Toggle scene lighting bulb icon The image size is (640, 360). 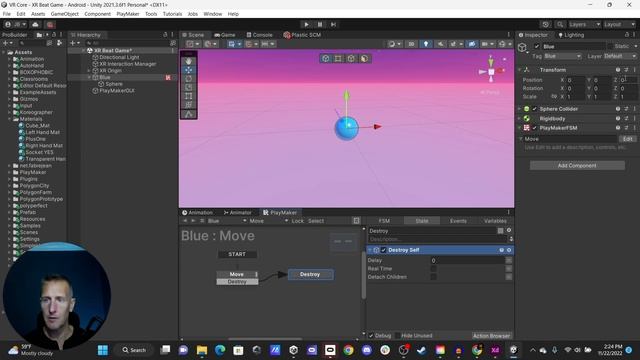pos(426,44)
